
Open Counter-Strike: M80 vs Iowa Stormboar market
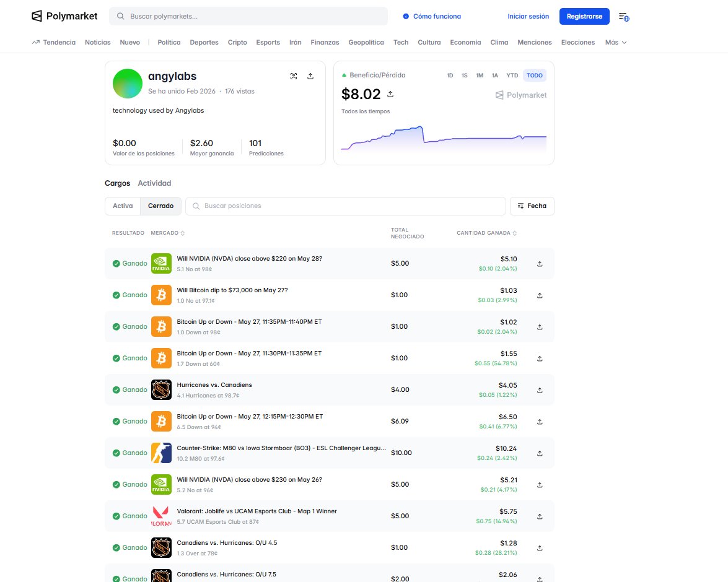click(281, 448)
